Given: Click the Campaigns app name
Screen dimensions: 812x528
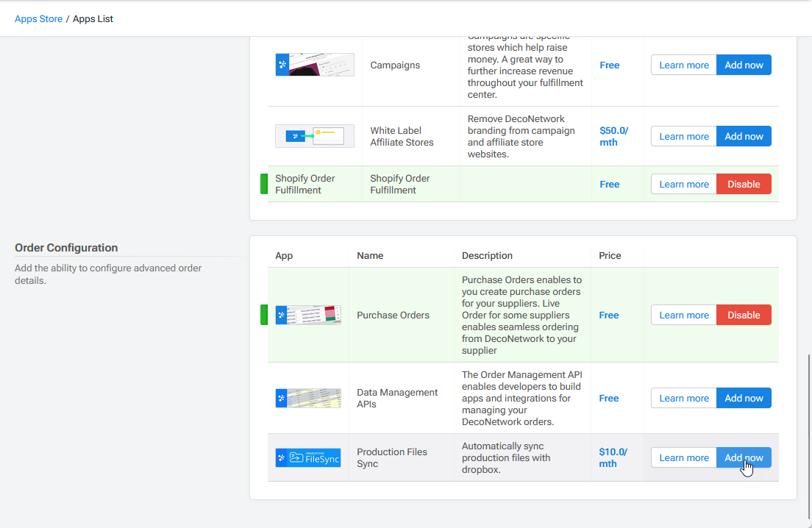Looking at the screenshot, I should (395, 65).
